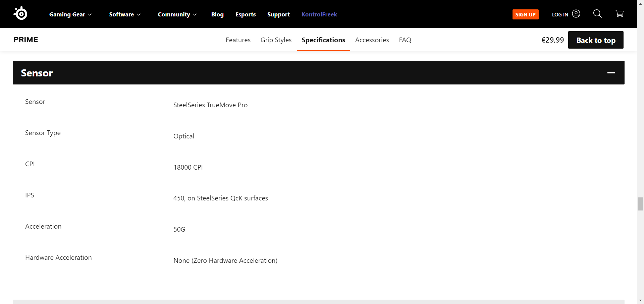Open the Blog menu item

click(x=217, y=14)
